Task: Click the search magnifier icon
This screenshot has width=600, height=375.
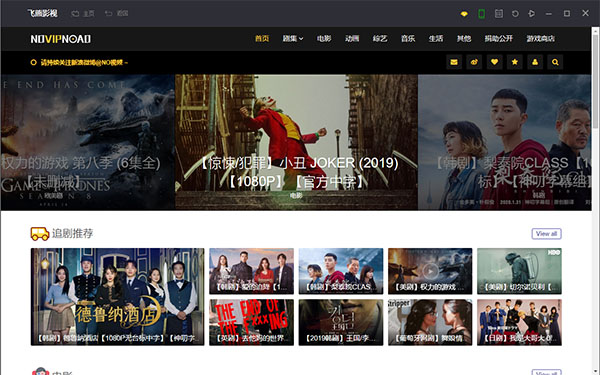Action: point(555,62)
